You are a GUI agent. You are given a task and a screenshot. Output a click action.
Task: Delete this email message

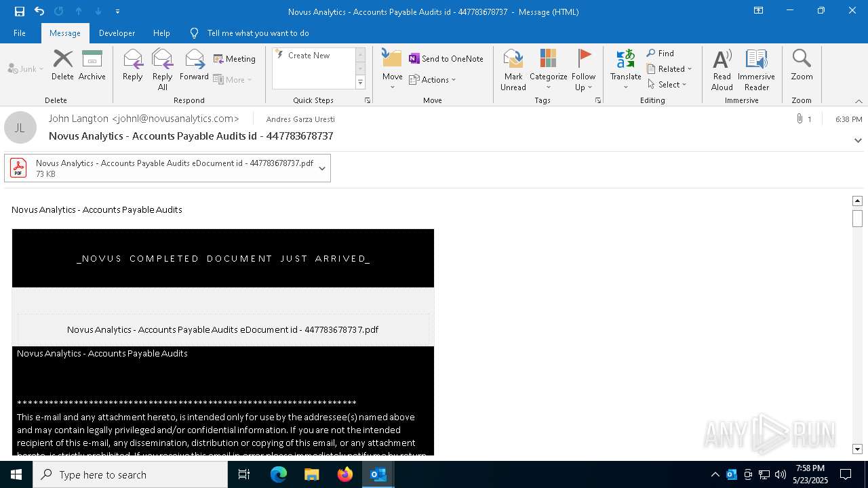coord(62,66)
